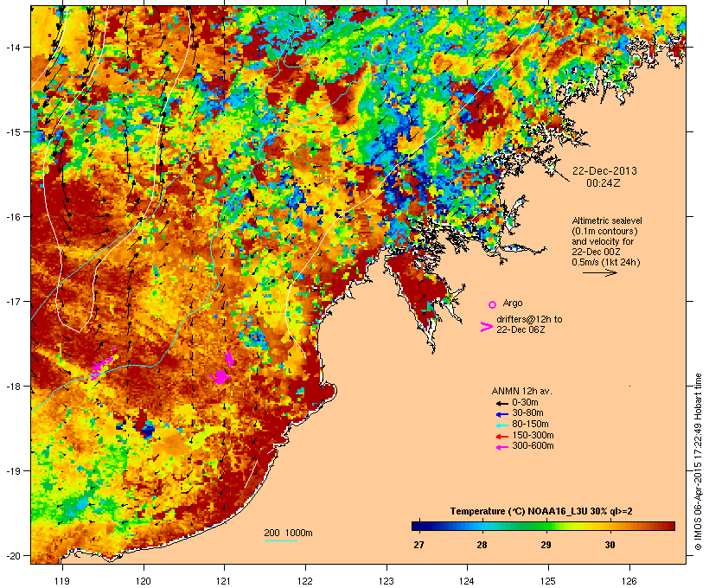The height and width of the screenshot is (588, 709).
Task: Click the 'ANMN 12h av.' heading
Action: [521, 391]
